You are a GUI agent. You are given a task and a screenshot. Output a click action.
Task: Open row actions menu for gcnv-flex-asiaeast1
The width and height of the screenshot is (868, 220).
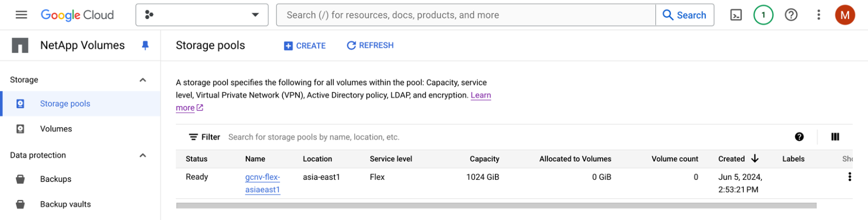click(x=850, y=177)
